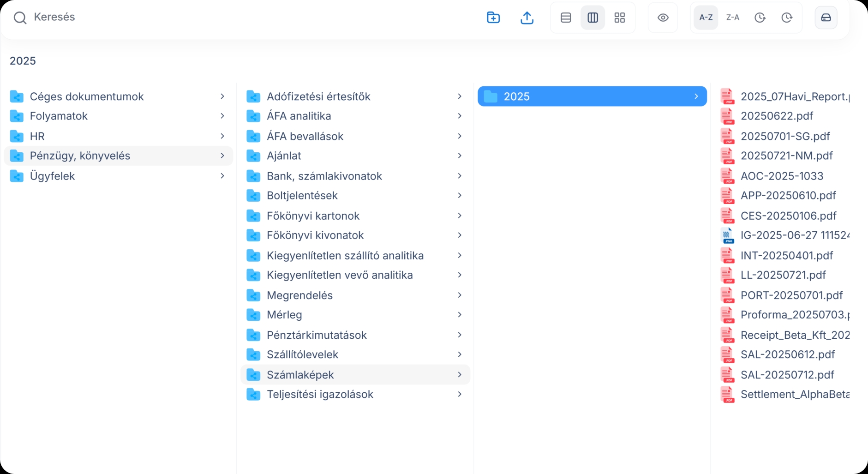The image size is (868, 474).
Task: Click the new folder icon
Action: point(493,17)
